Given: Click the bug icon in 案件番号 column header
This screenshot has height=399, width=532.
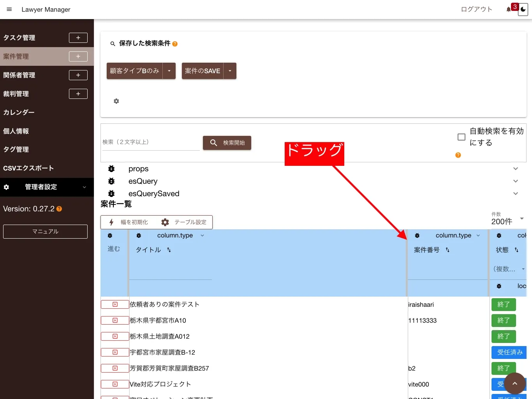Looking at the screenshot, I should coord(417,236).
